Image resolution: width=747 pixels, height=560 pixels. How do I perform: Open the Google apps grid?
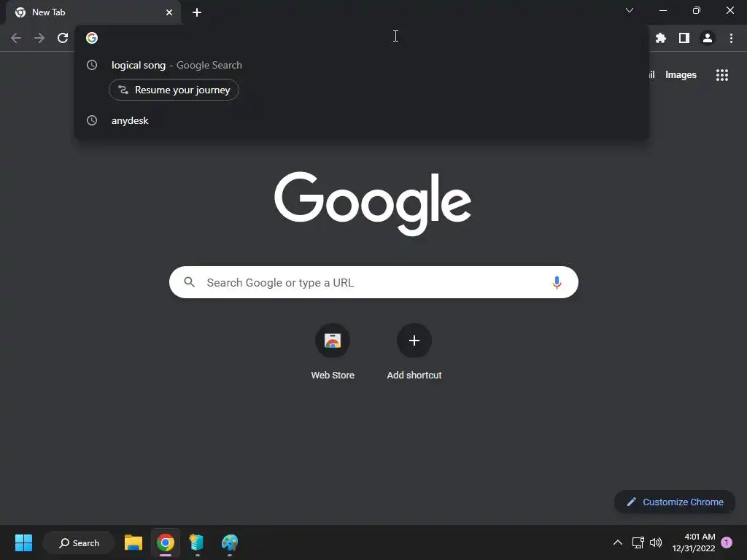click(722, 75)
